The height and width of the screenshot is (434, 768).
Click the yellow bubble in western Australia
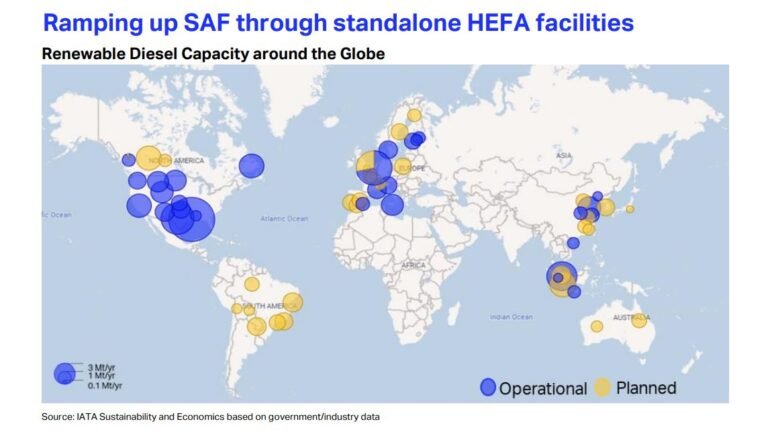click(x=597, y=326)
